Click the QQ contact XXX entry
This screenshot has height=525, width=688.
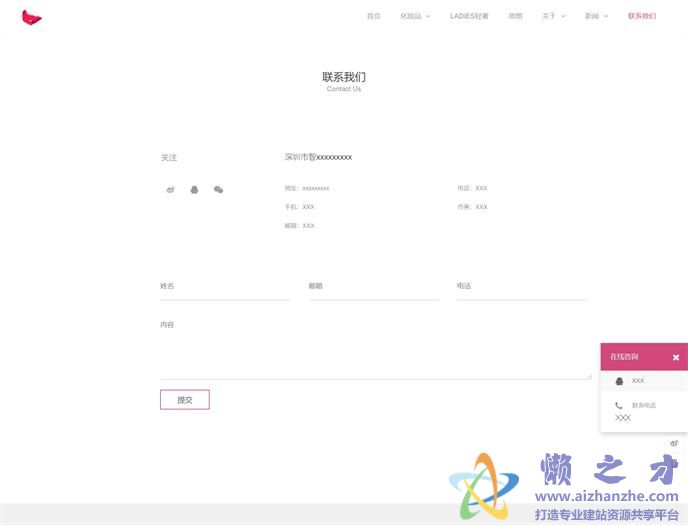click(x=644, y=381)
